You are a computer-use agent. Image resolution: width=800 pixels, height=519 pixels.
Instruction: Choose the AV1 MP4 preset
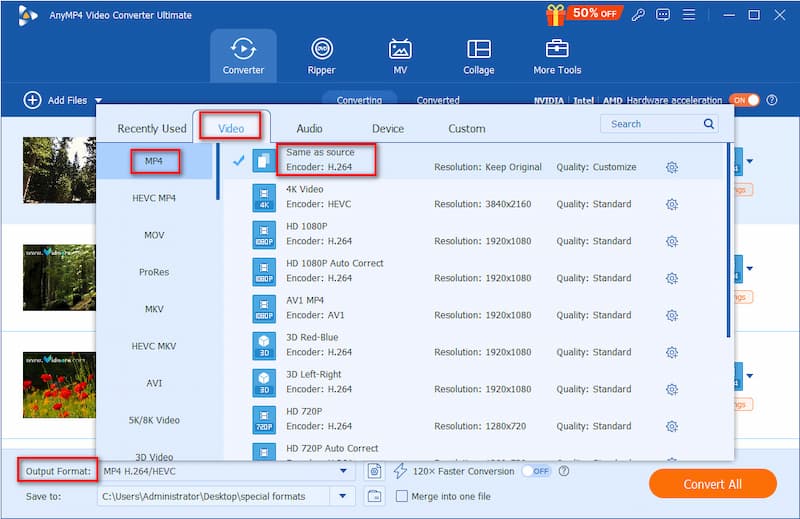[x=473, y=308]
